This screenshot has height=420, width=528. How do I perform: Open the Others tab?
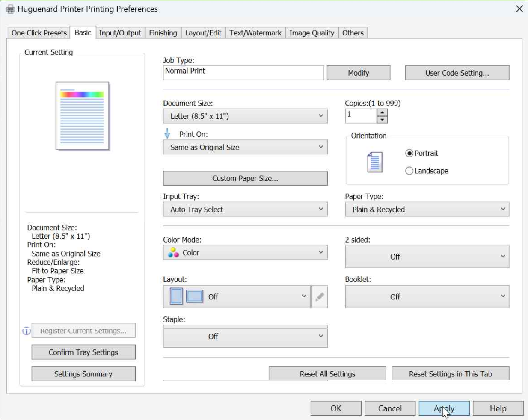click(353, 33)
